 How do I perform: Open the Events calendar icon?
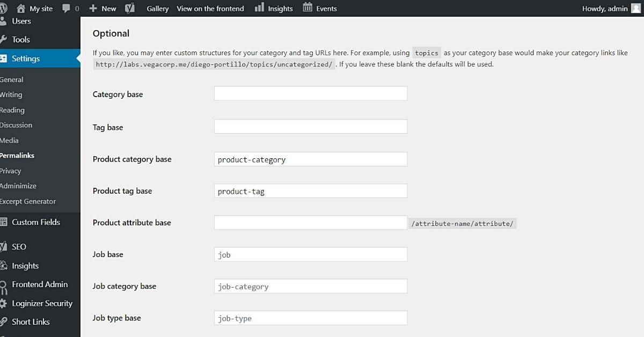click(309, 8)
